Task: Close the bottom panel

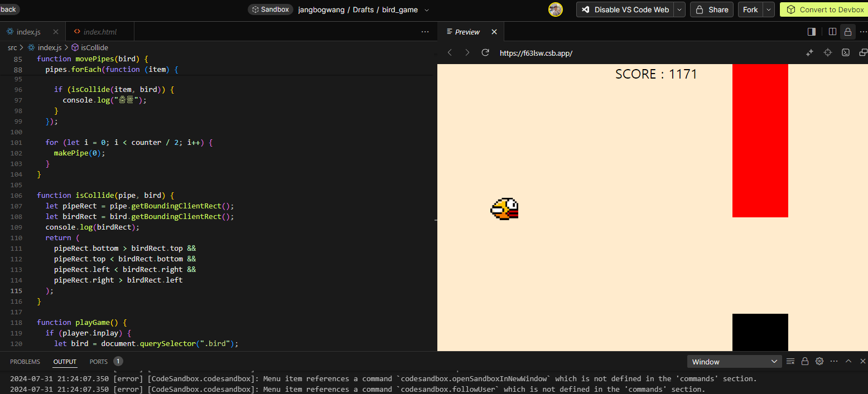Action: [x=863, y=362]
